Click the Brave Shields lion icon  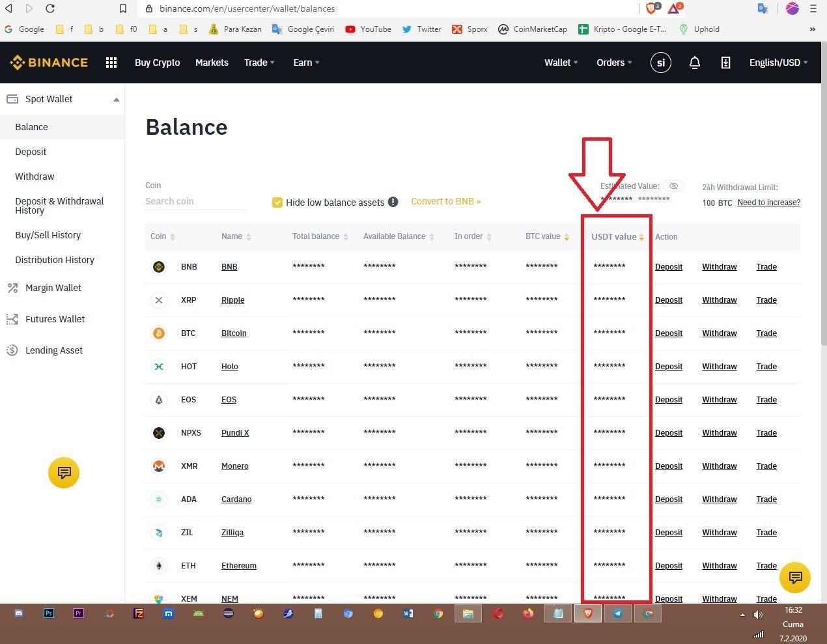[x=652, y=8]
